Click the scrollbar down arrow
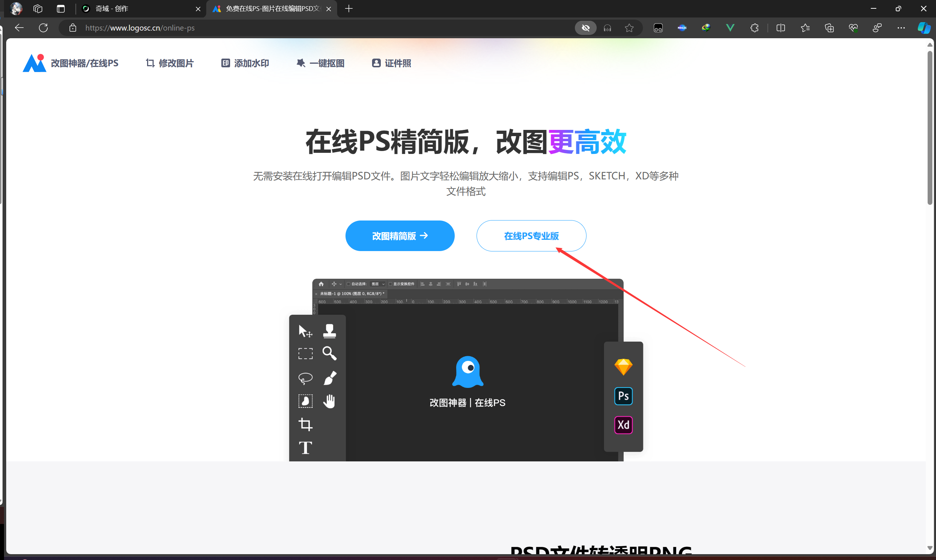The image size is (936, 560). [929, 548]
